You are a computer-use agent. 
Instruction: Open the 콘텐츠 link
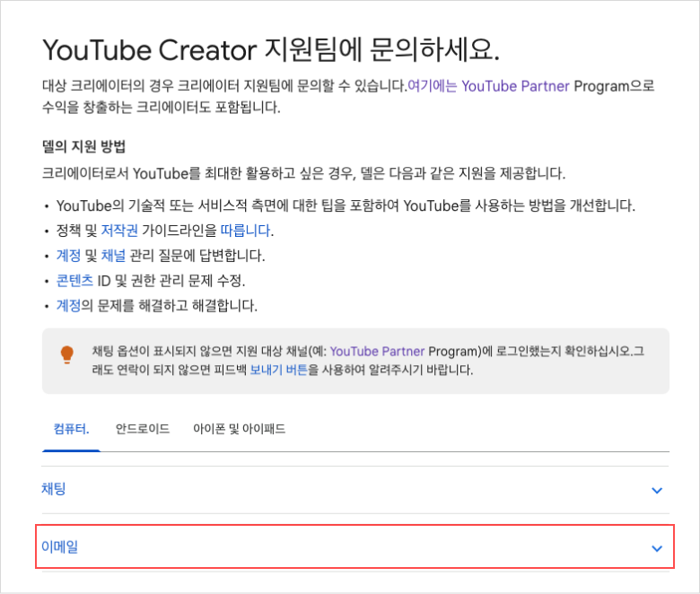pos(74,281)
